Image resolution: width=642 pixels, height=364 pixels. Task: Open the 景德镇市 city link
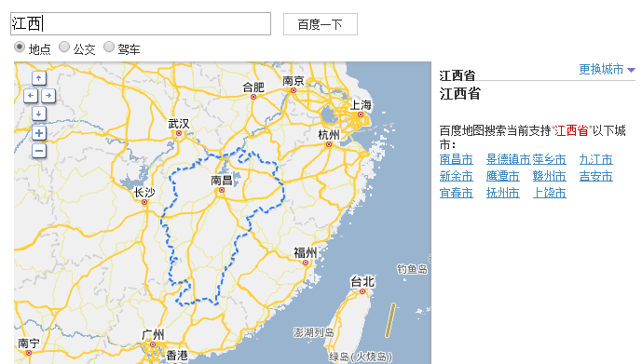coord(509,159)
